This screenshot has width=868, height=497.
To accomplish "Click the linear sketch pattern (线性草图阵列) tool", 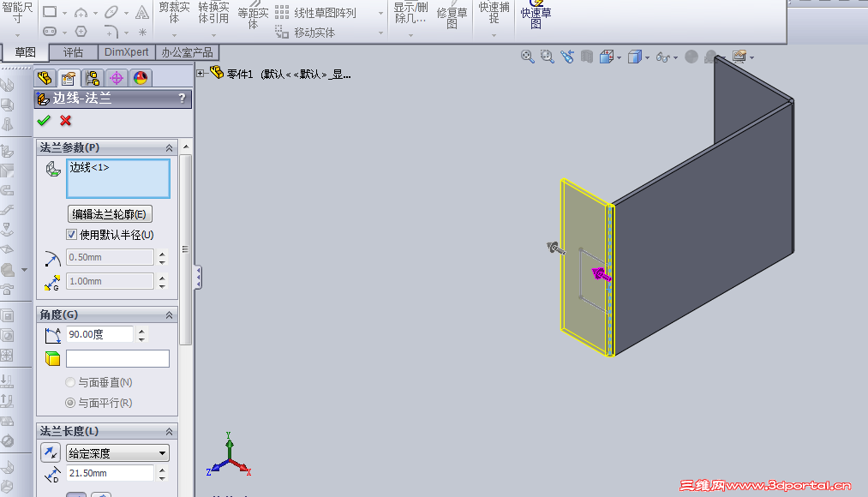I will (x=315, y=12).
